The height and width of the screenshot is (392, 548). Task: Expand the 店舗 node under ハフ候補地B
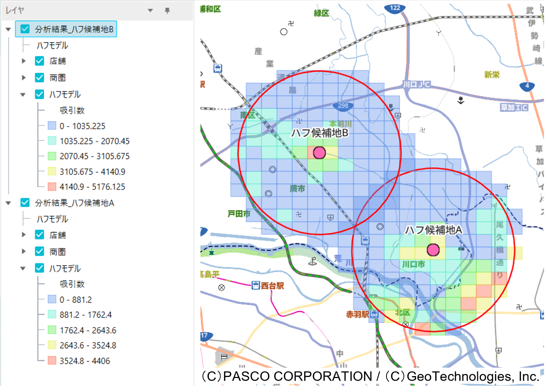point(24,61)
